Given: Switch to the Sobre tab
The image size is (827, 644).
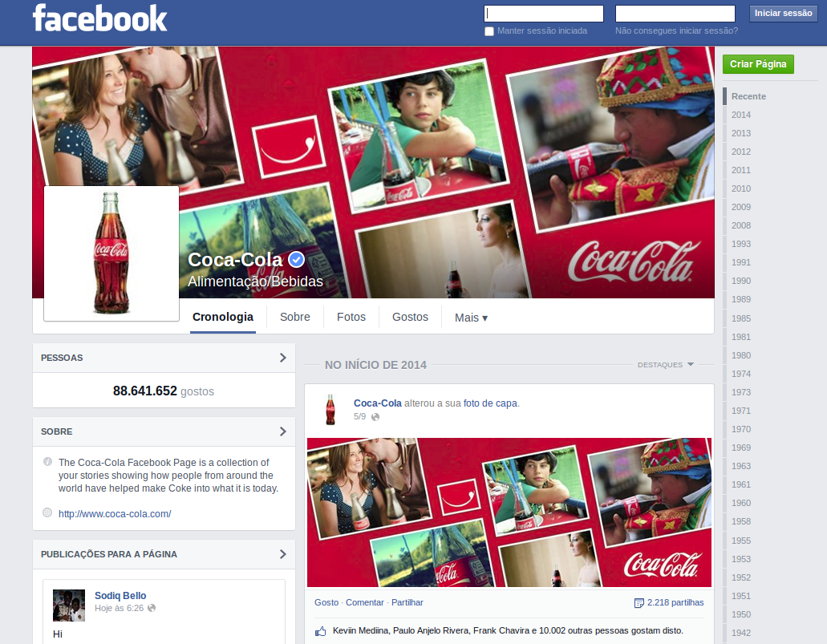Looking at the screenshot, I should click(295, 317).
